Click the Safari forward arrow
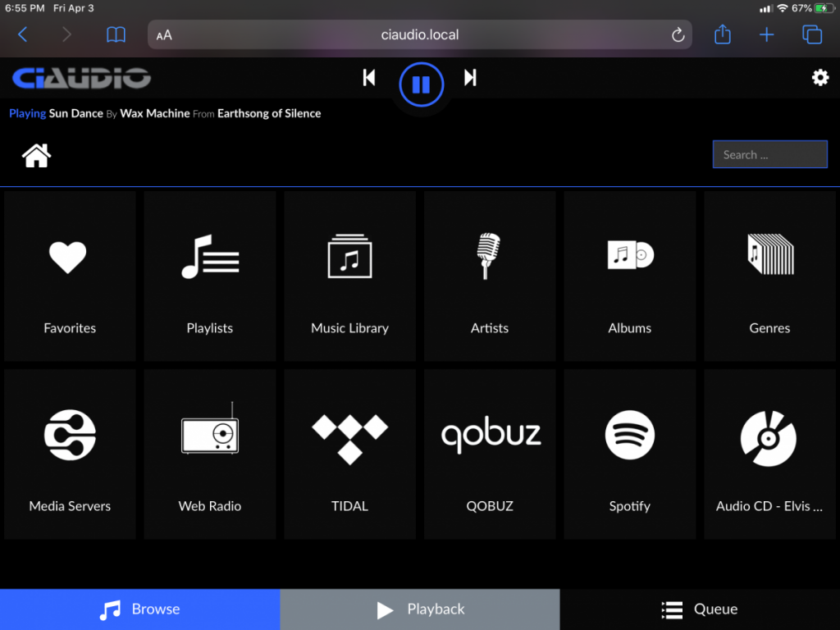 66,34
